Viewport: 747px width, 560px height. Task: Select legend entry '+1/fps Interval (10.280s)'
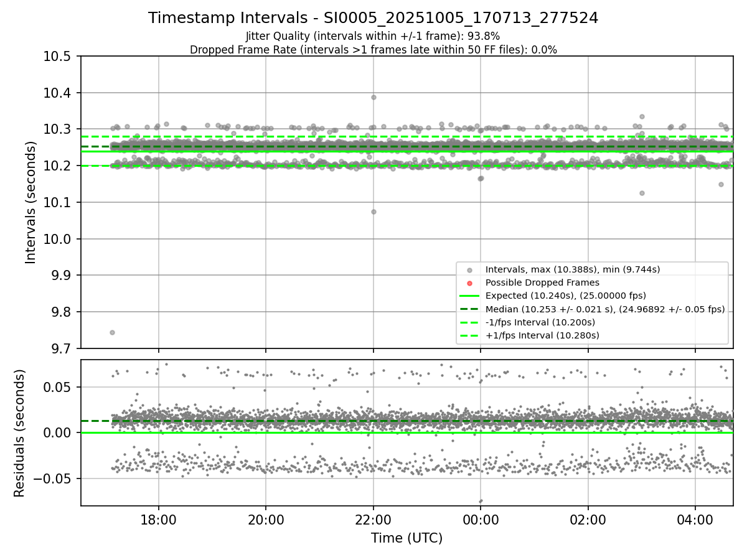pos(542,335)
